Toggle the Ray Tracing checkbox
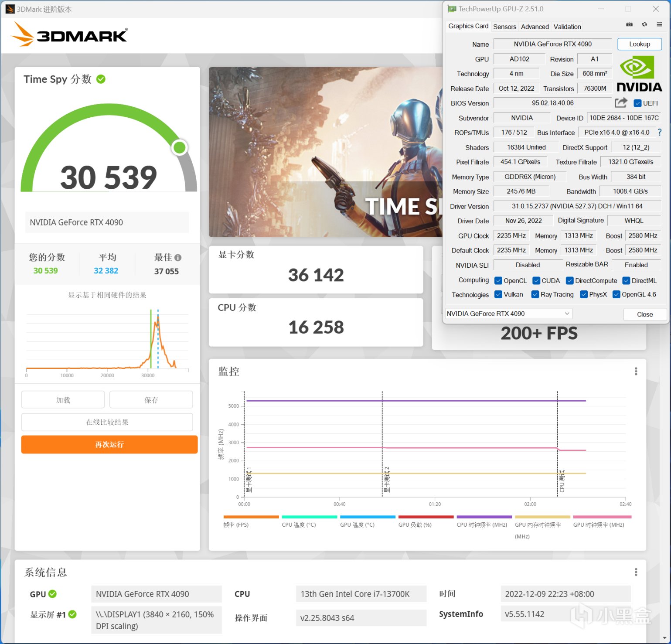Viewport: 671px width, 644px height. [535, 295]
